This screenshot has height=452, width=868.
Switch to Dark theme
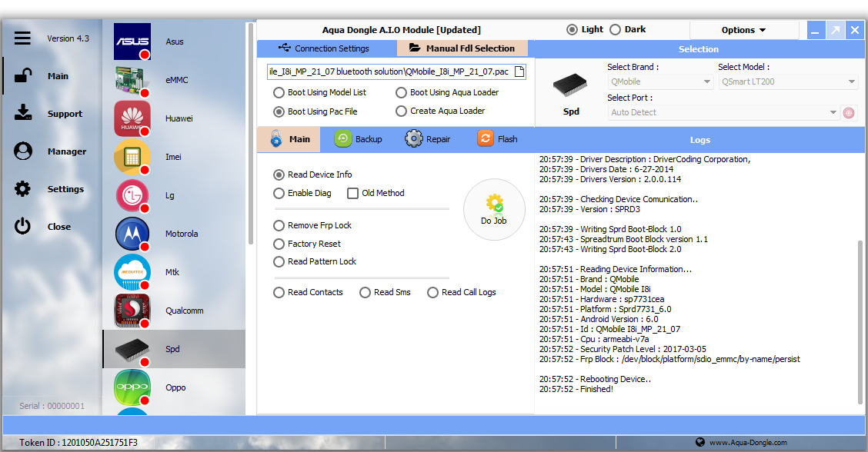615,29
